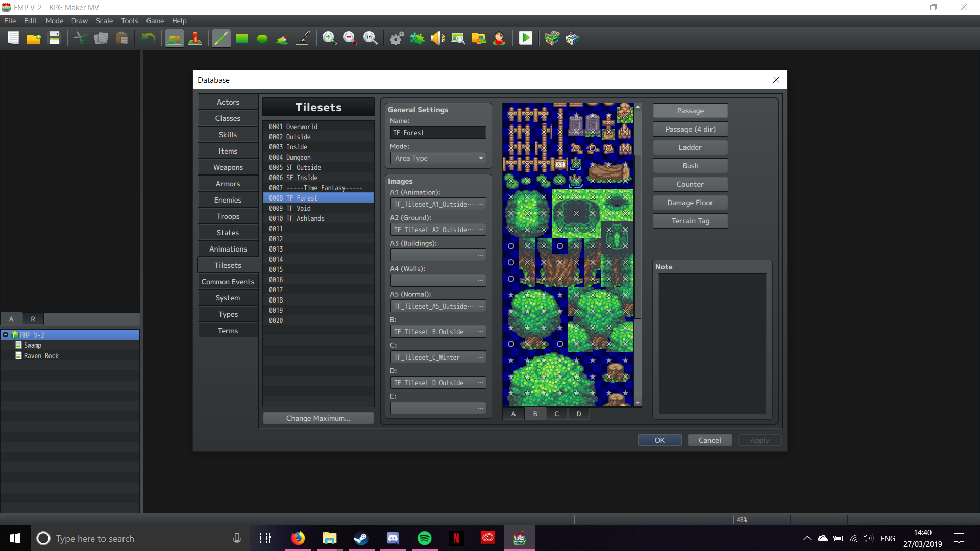Click the Zoom In magnifier icon

(329, 38)
